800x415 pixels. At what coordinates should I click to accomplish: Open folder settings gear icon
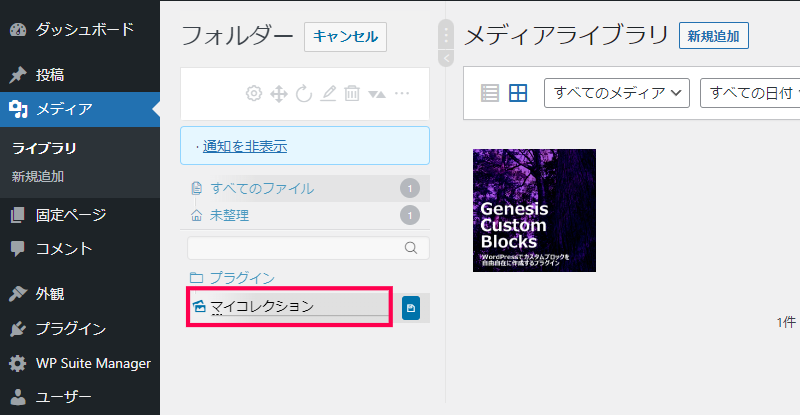click(x=254, y=93)
